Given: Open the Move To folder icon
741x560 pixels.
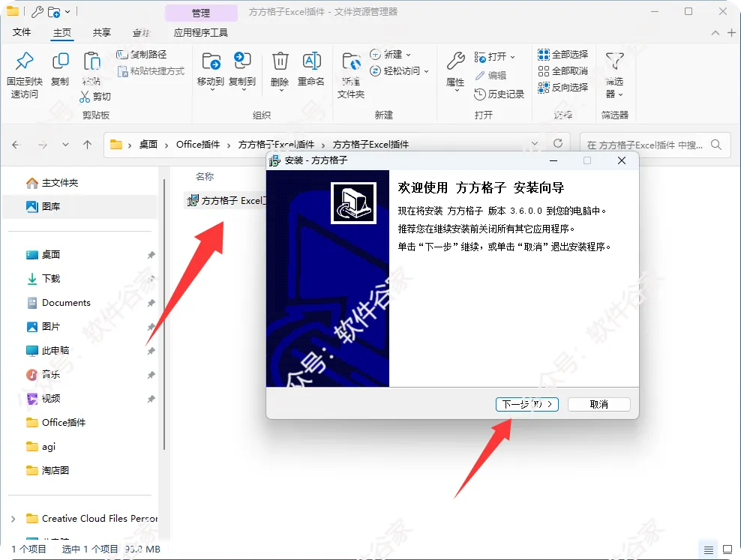Looking at the screenshot, I should pos(211,61).
